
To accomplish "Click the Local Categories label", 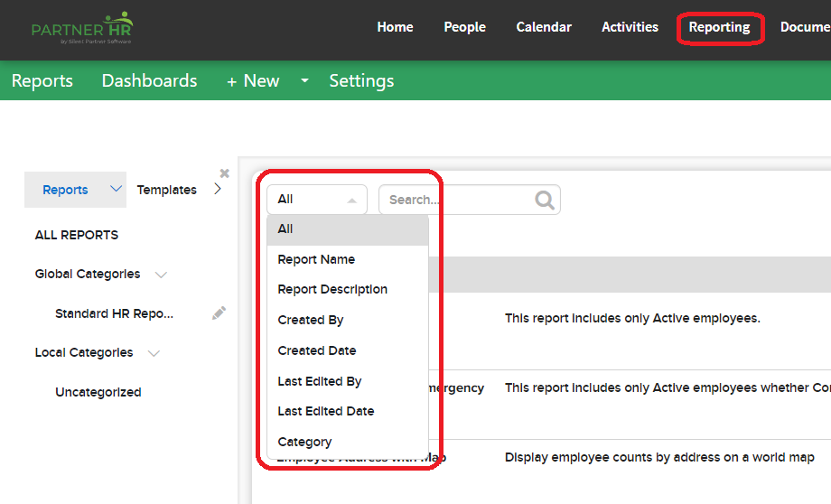I will pos(84,352).
